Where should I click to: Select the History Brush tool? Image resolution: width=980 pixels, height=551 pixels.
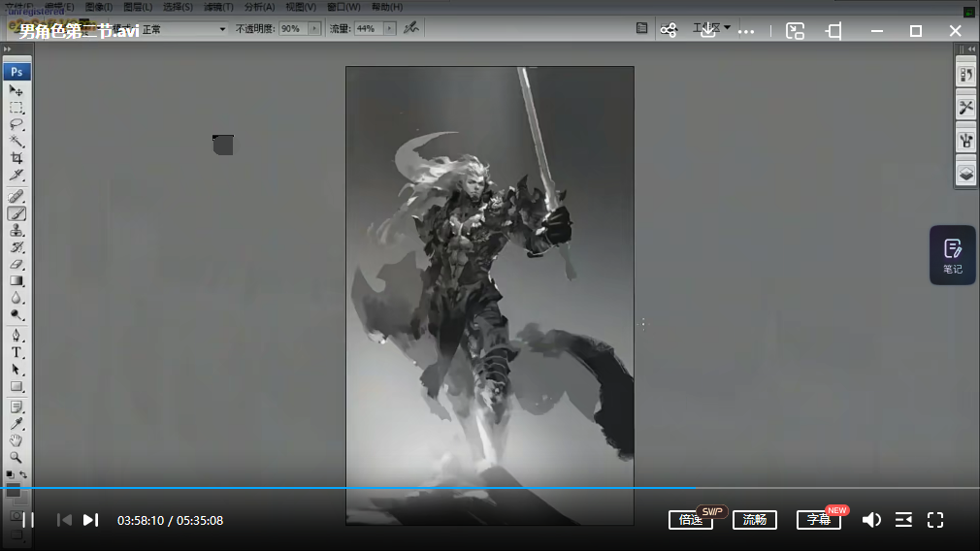click(x=16, y=247)
